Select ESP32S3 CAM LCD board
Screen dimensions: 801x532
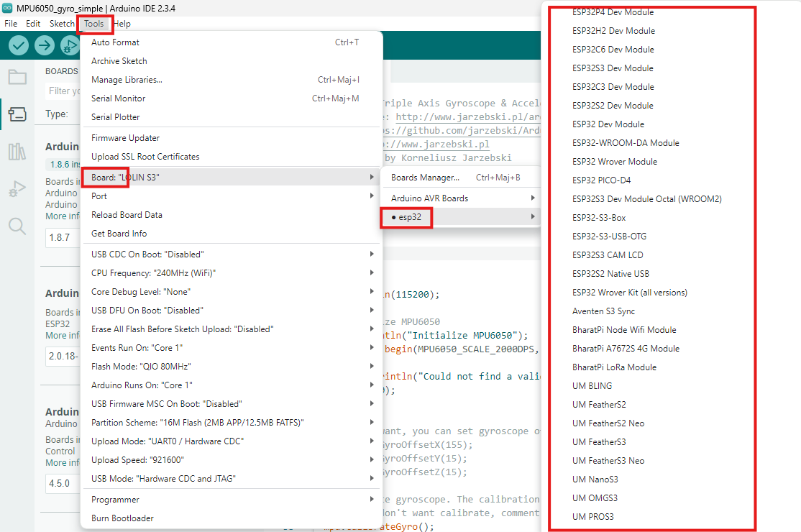[x=608, y=254]
